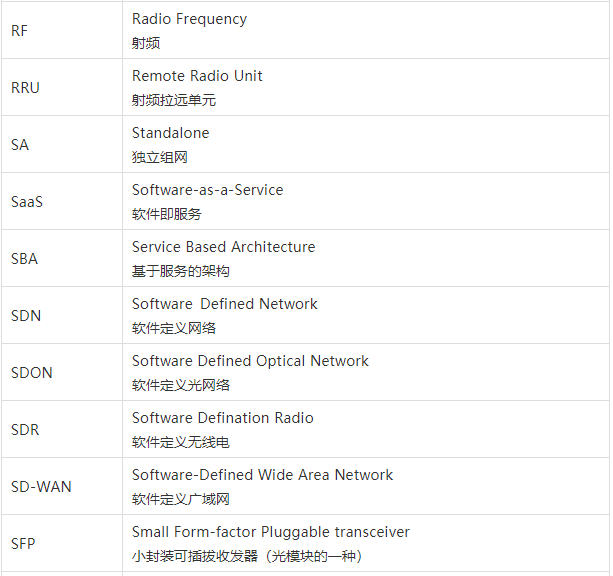Image resolution: width=613 pixels, height=576 pixels.
Task: Select the SBA abbreviation cell
Action: (24, 259)
